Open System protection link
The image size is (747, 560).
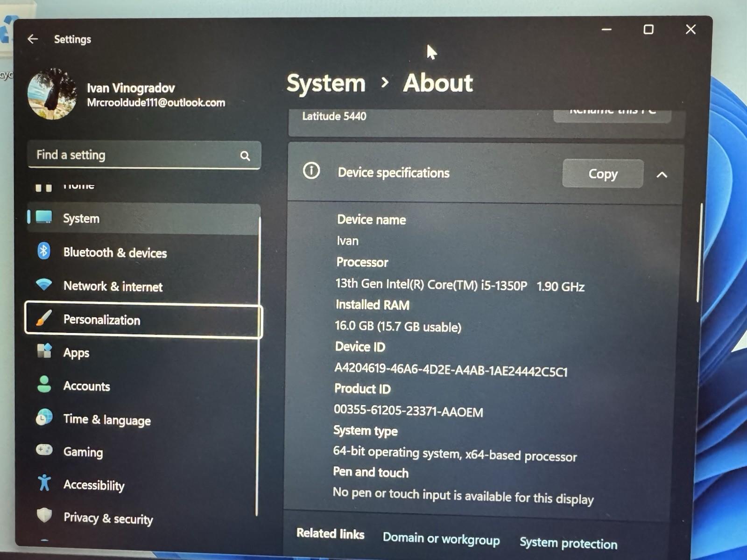(x=568, y=543)
